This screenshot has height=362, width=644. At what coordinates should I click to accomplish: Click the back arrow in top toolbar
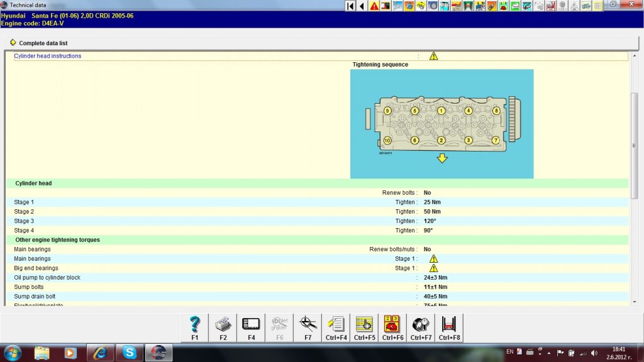pos(362,6)
